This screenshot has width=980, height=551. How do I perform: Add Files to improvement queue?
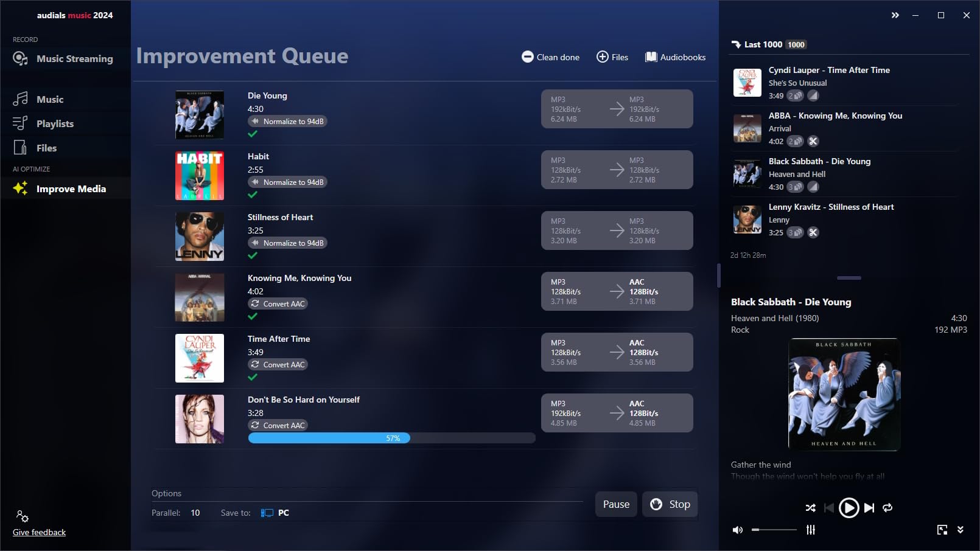(x=612, y=57)
